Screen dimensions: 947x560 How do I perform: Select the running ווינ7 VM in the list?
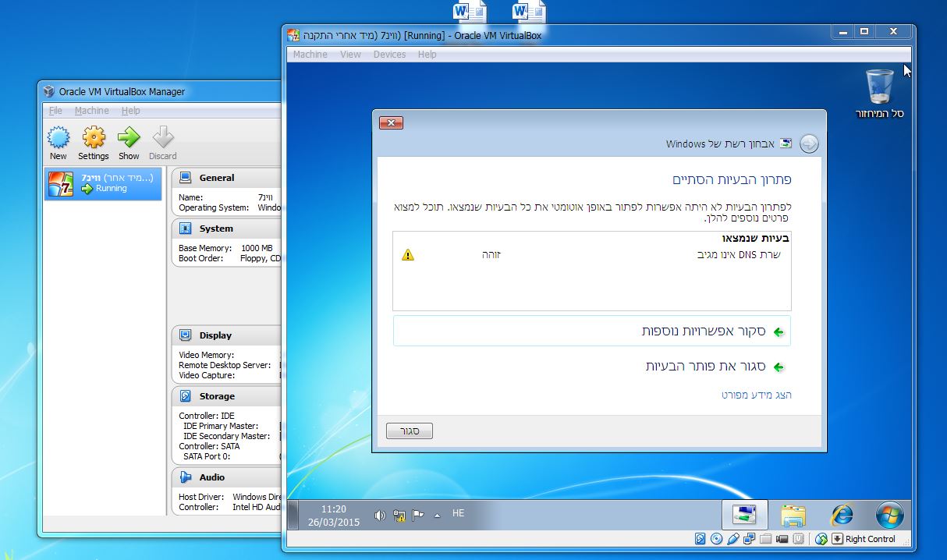(103, 183)
